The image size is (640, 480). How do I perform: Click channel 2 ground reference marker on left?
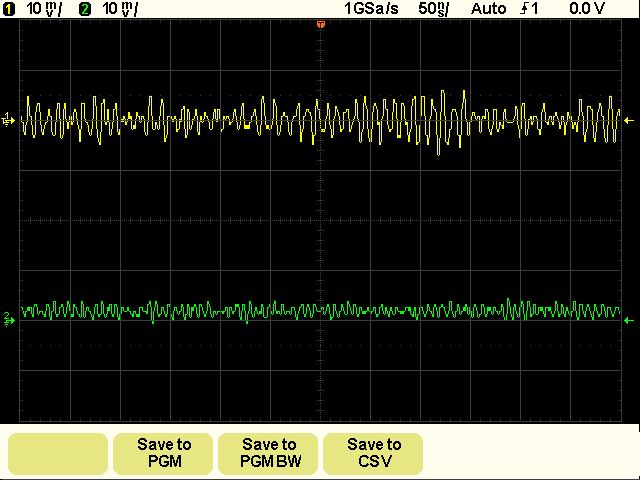pos(9,320)
